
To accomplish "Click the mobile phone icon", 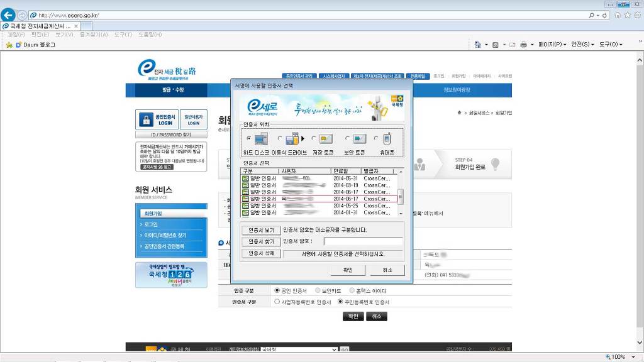I will (387, 139).
